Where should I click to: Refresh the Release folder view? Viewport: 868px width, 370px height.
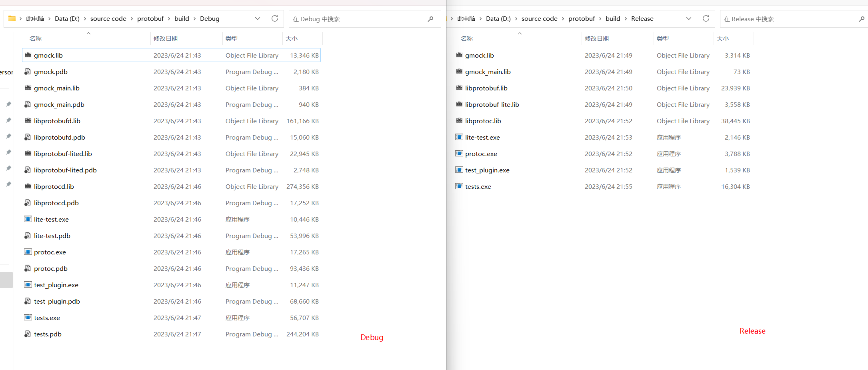(x=706, y=18)
